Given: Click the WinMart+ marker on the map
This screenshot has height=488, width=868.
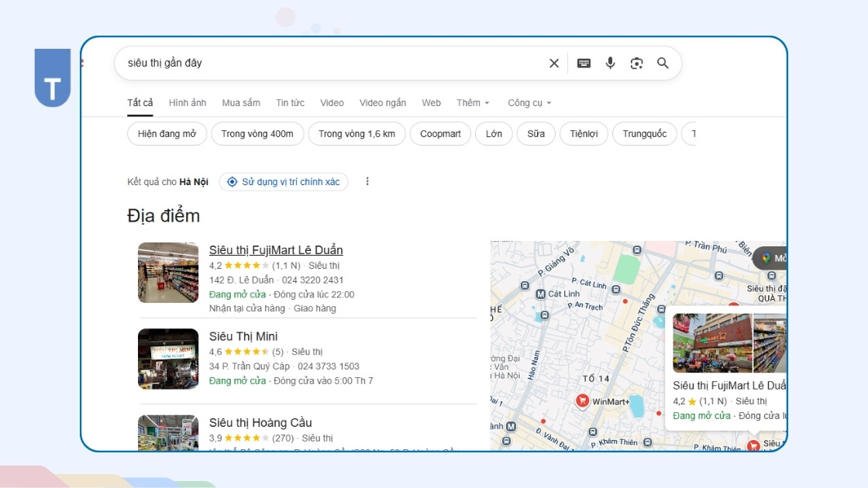Looking at the screenshot, I should 582,400.
